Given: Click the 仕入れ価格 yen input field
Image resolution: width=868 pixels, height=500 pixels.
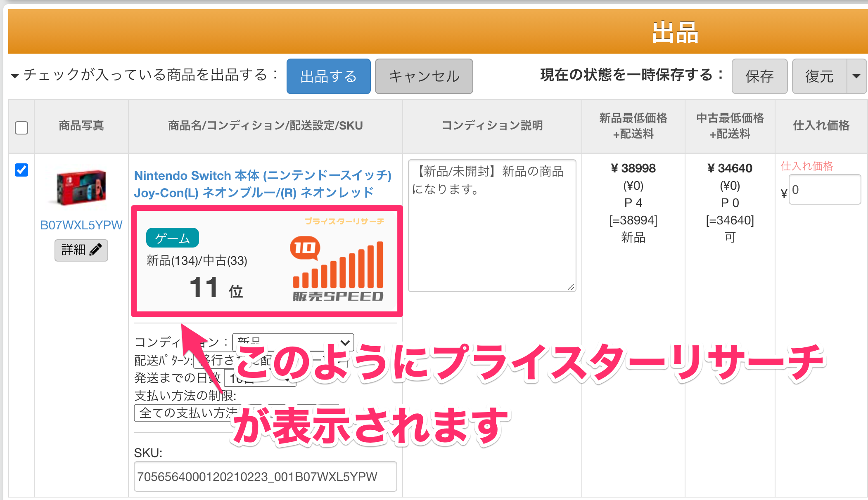Looking at the screenshot, I should 825,189.
